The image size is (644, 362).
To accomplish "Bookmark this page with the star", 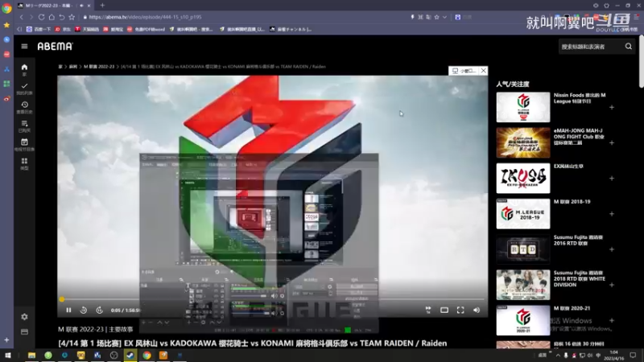I will 72,17.
